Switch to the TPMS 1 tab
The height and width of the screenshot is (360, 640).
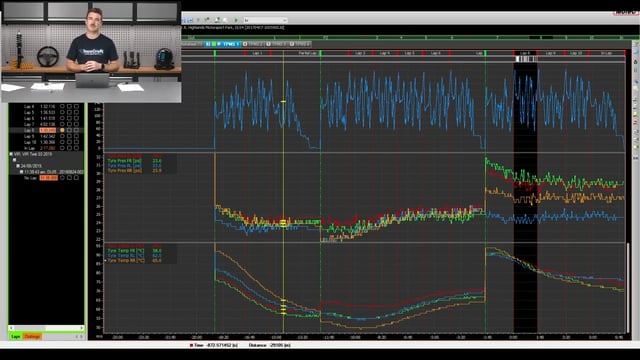223,44
